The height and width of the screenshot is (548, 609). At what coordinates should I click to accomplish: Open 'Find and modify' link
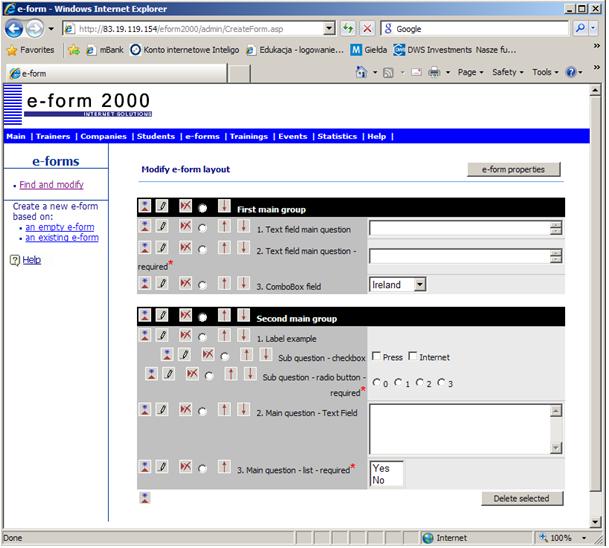tap(52, 186)
